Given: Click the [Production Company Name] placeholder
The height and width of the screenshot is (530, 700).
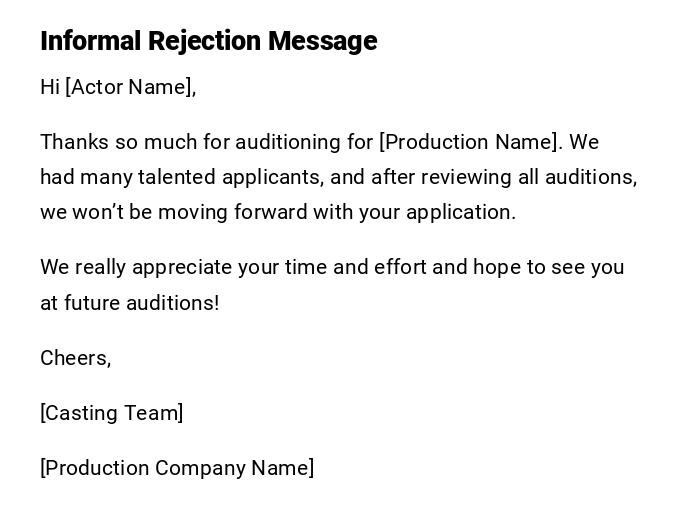Looking at the screenshot, I should pos(177,468).
